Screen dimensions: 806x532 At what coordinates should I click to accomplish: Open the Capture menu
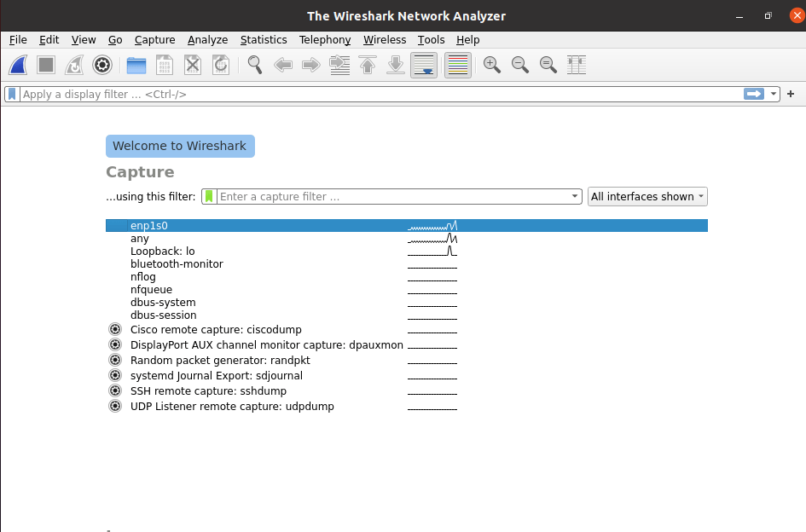coord(154,39)
